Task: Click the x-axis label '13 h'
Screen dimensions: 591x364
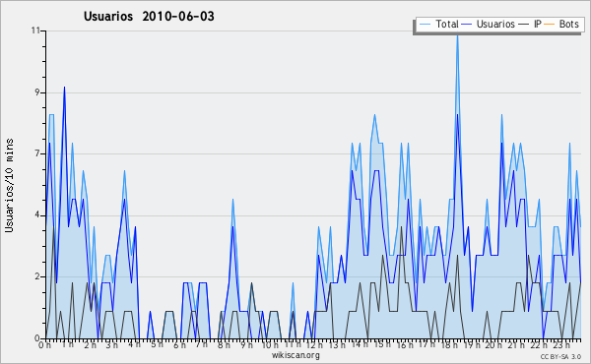Action: click(x=337, y=344)
